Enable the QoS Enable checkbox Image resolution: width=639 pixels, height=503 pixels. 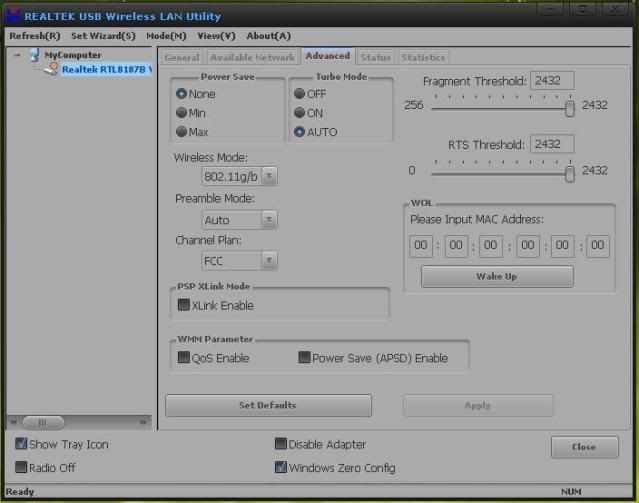tap(184, 357)
